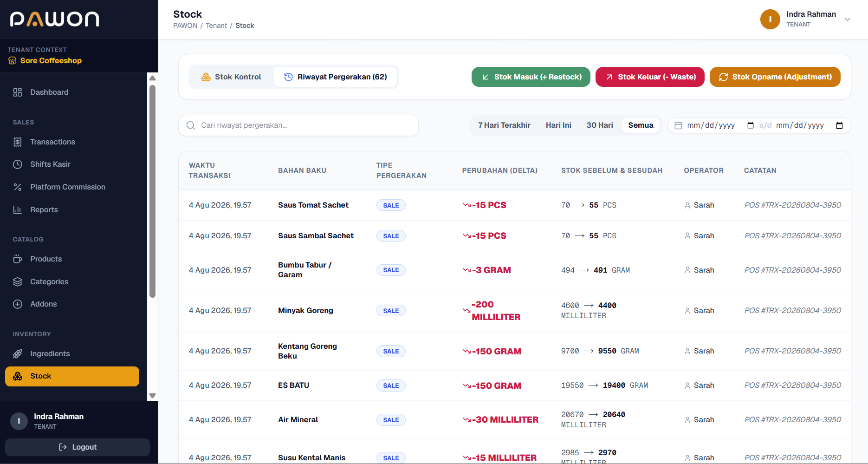Click the Stock boxes icon in the sidebar
Viewport: 868px width, 464px height.
[18, 376]
